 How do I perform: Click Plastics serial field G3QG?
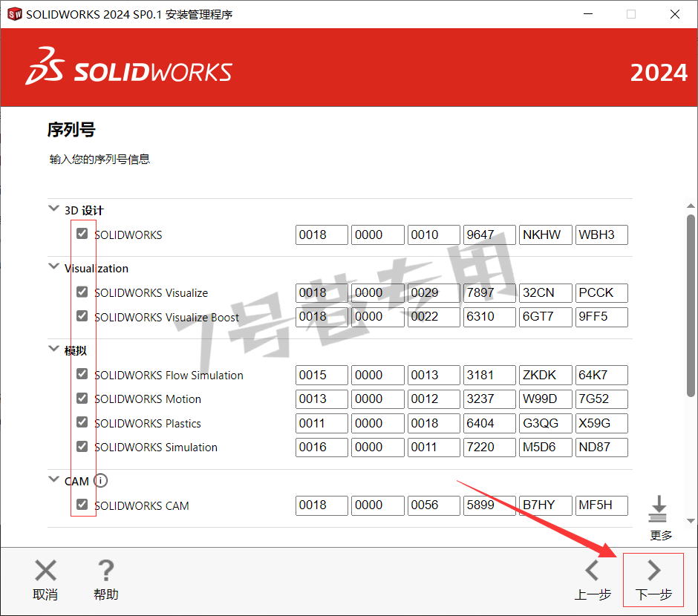(545, 424)
